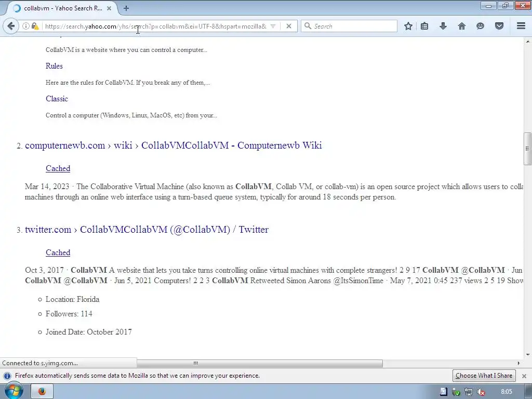Click the vertical scrollbar thumb
Image resolution: width=532 pixels, height=399 pixels.
coord(527,148)
